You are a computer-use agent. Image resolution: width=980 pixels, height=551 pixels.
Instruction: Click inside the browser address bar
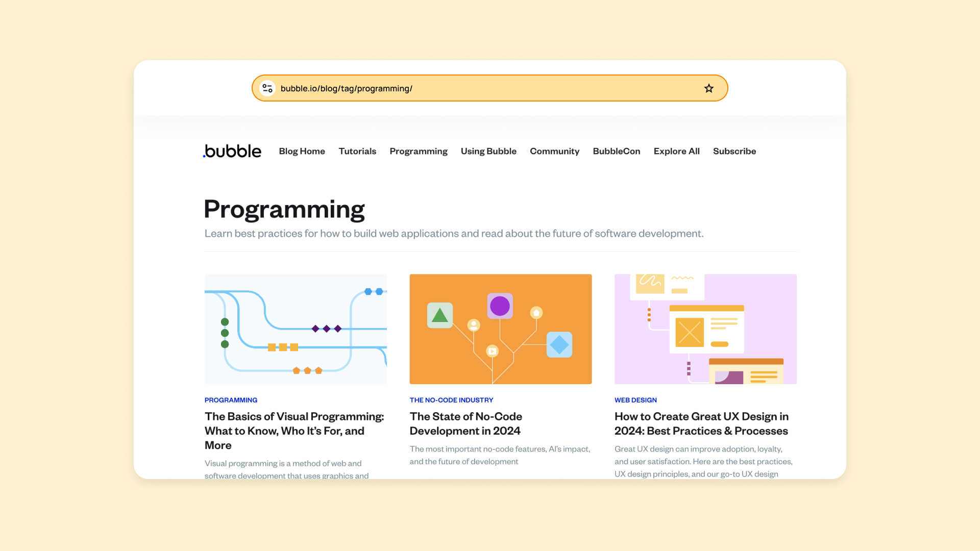[x=459, y=88]
